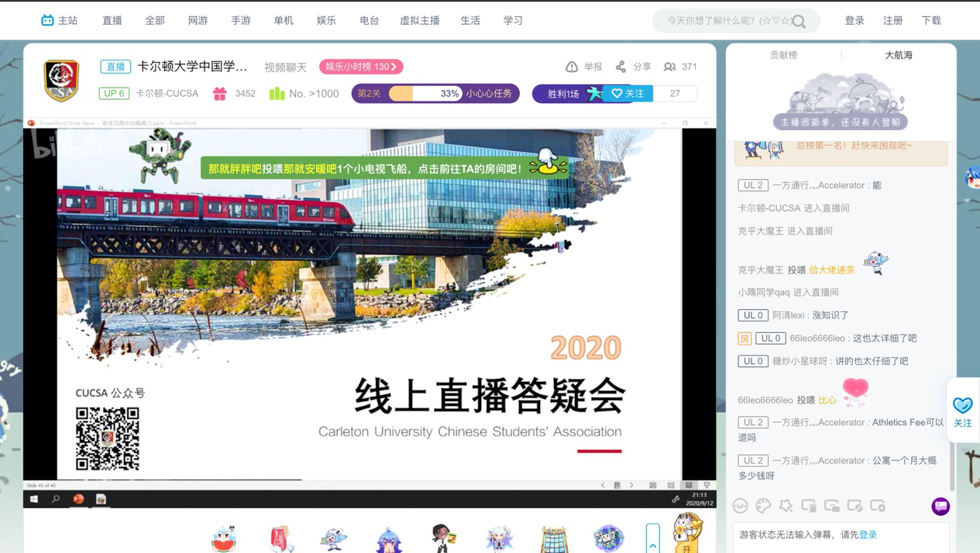Click the report (举报) warning icon
Screen dimensions: 980x553
tap(572, 67)
